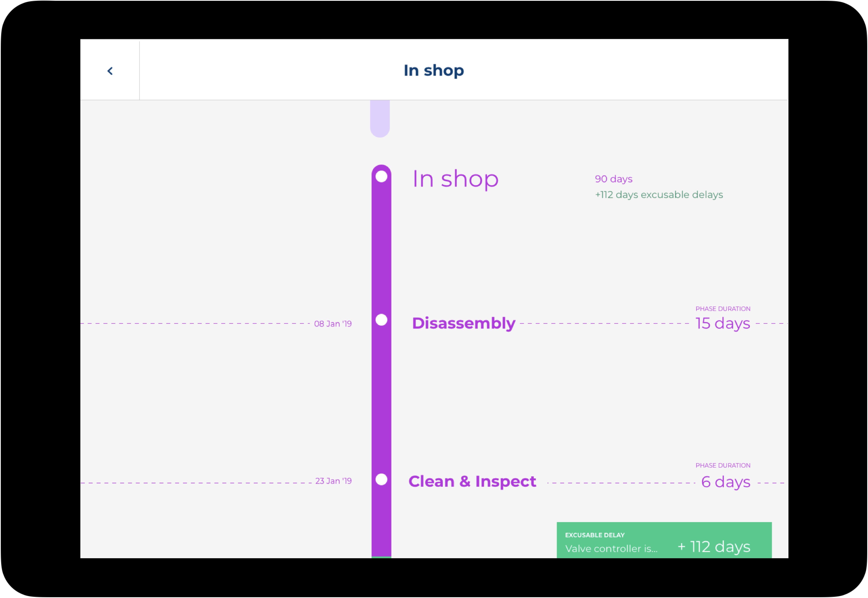Click the Disassembly timeline node circle
Viewport: 868px width, 598px height.
coord(381,320)
